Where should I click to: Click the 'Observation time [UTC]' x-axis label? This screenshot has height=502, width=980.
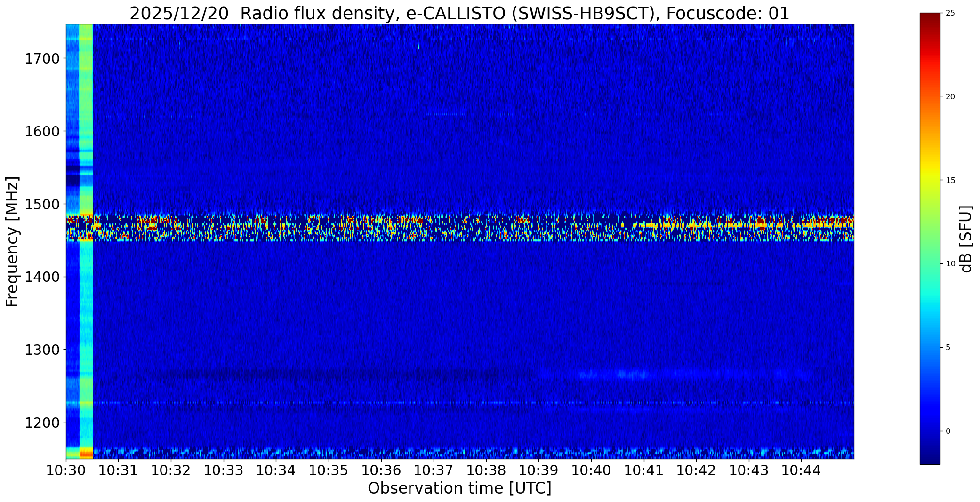click(x=459, y=488)
